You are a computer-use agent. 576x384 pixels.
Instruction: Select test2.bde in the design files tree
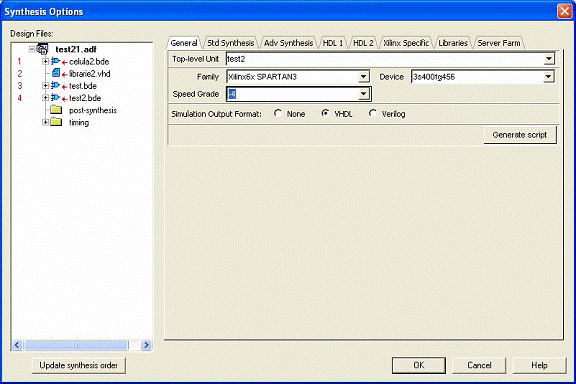85,98
